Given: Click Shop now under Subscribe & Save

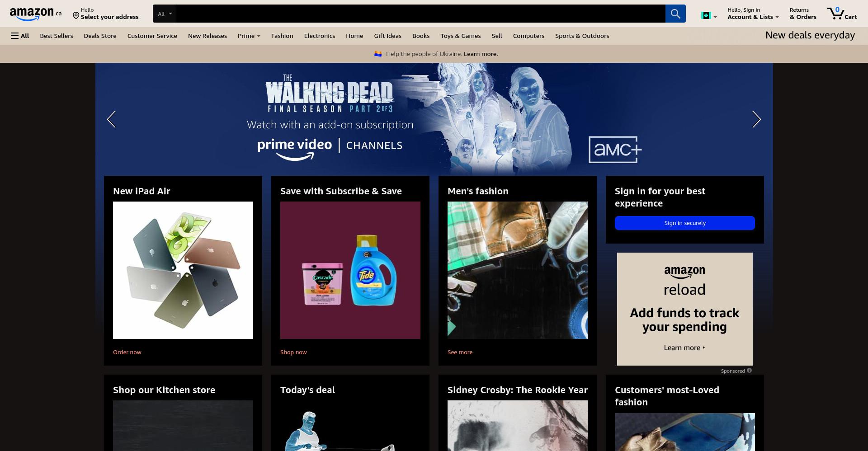Looking at the screenshot, I should click(x=293, y=352).
